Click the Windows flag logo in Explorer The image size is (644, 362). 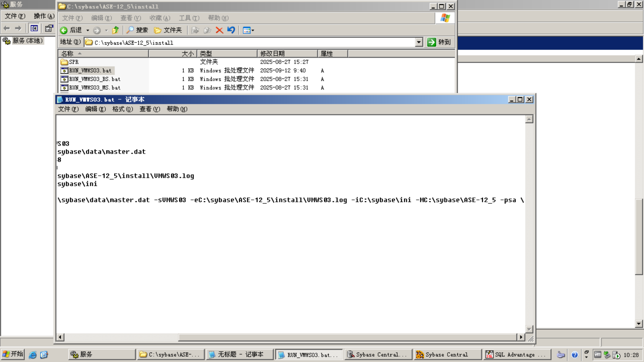click(445, 18)
